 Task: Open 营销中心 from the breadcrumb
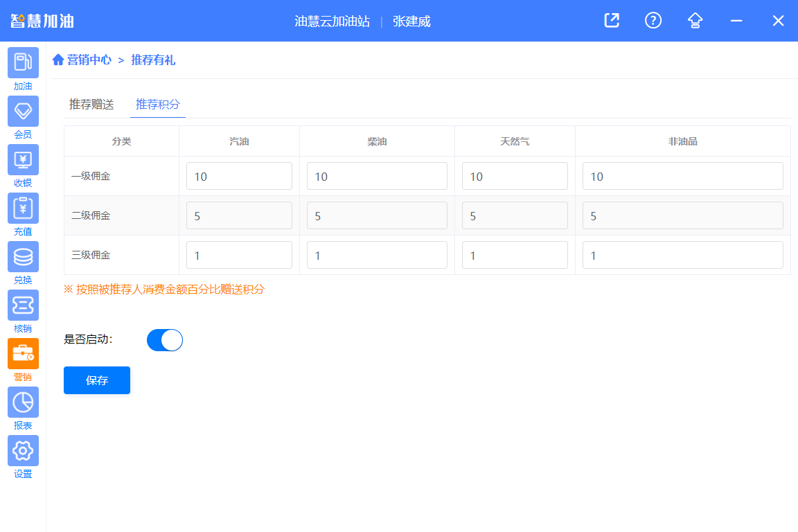(89, 60)
